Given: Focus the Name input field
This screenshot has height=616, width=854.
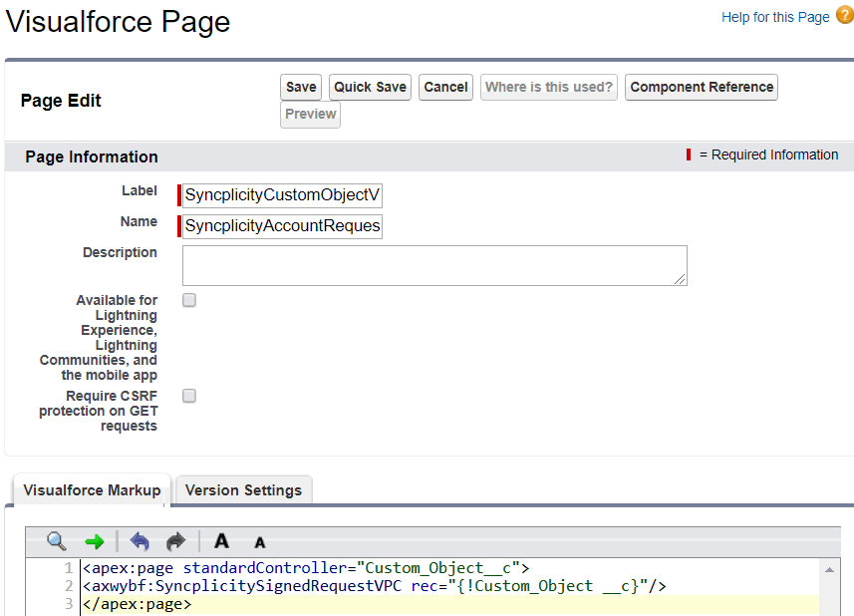Looking at the screenshot, I should click(282, 226).
